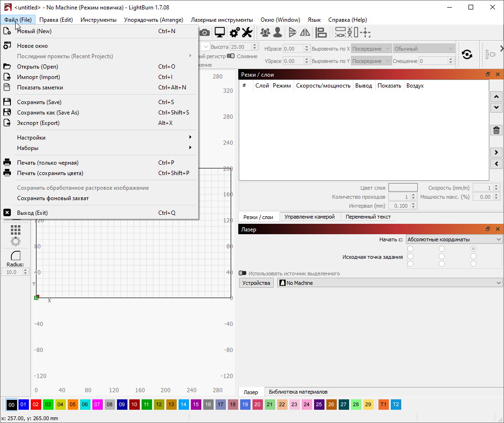
Task: Click the Make same width icon
Action: 341,33
